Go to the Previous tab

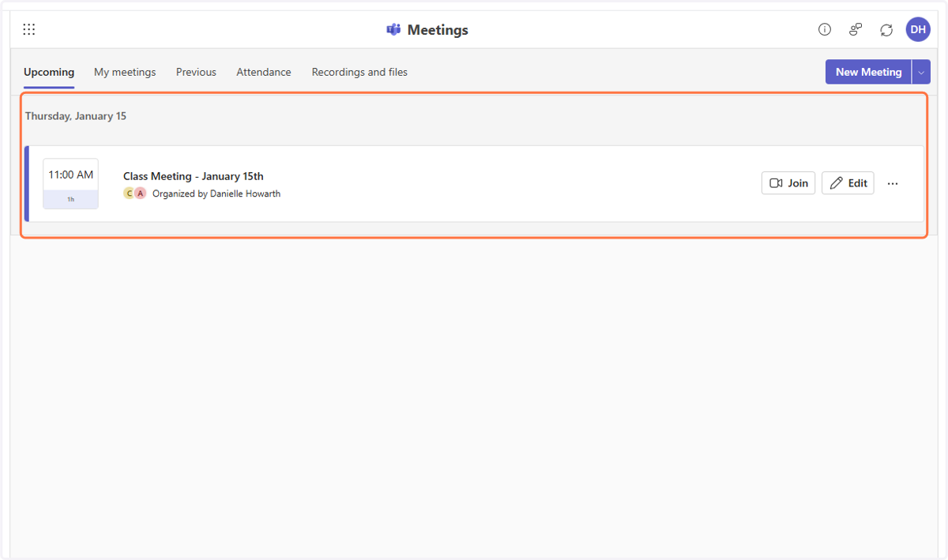coord(196,72)
